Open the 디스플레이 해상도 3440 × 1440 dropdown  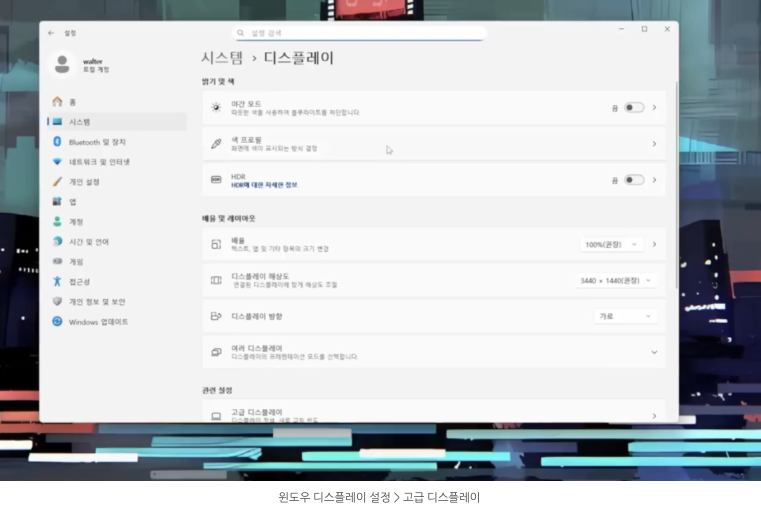click(x=617, y=281)
